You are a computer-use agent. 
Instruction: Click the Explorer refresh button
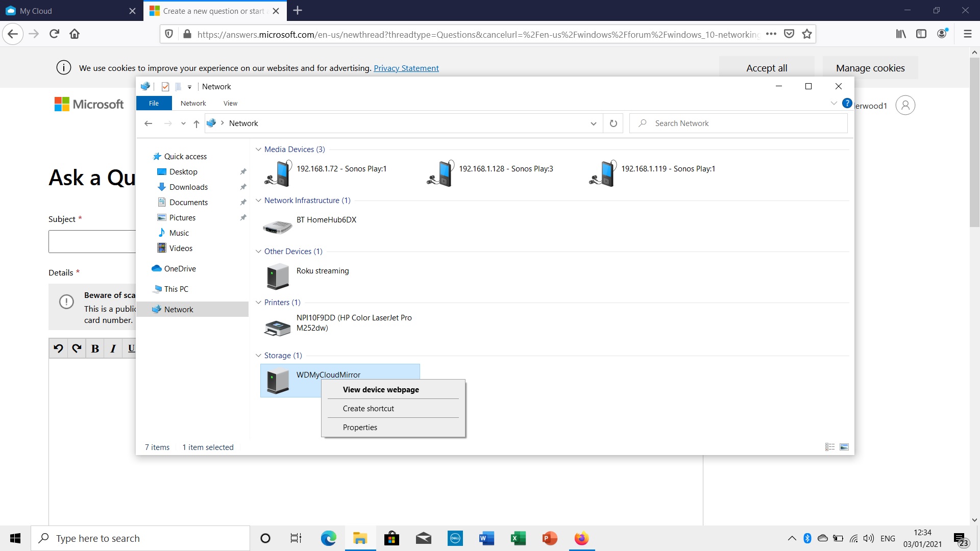coord(613,123)
